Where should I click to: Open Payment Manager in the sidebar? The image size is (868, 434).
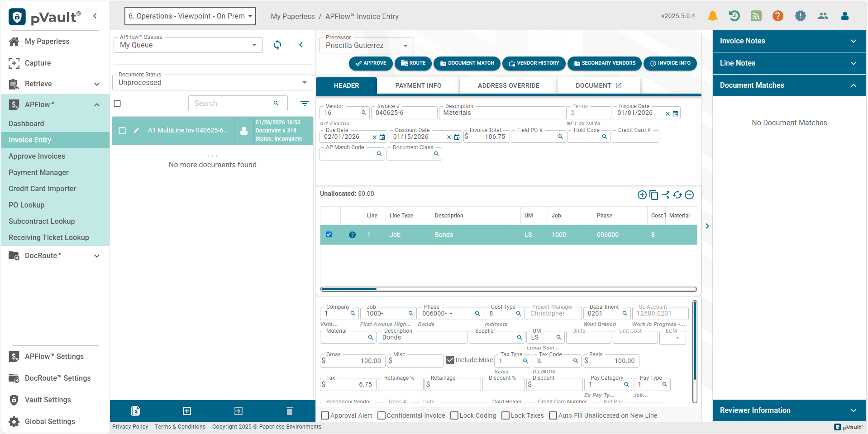click(x=55, y=173)
